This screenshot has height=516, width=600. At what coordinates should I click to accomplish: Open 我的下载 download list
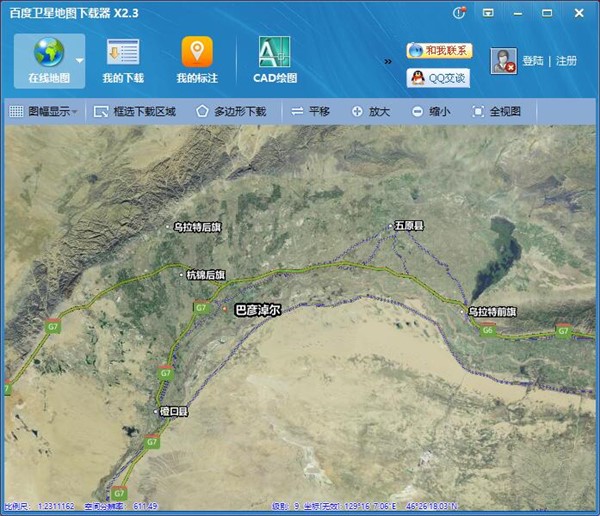point(123,61)
